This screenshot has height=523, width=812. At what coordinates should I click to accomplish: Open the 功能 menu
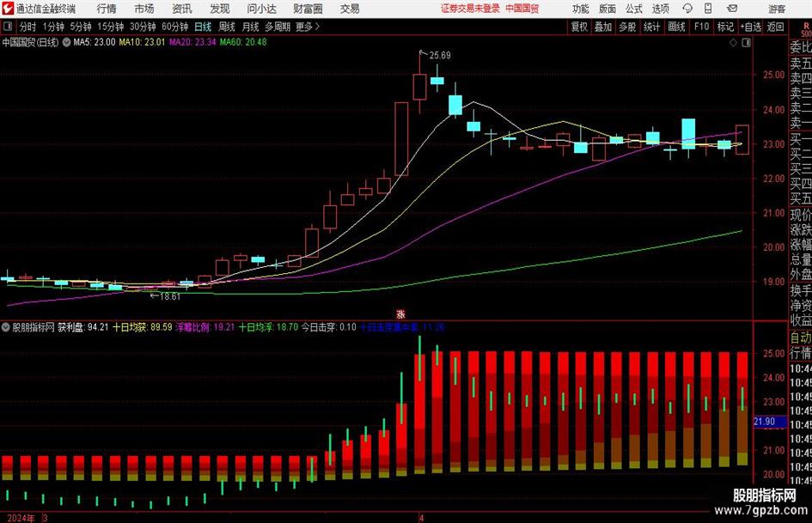tap(581, 9)
